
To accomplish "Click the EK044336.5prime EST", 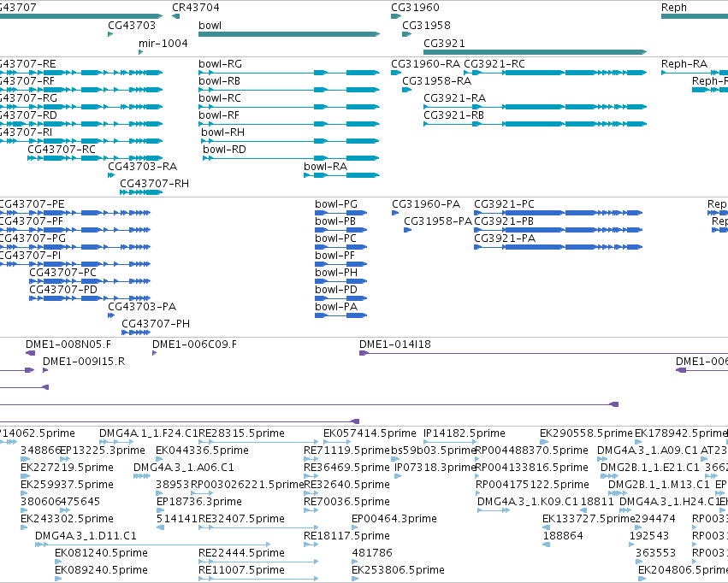I will tap(159, 459).
